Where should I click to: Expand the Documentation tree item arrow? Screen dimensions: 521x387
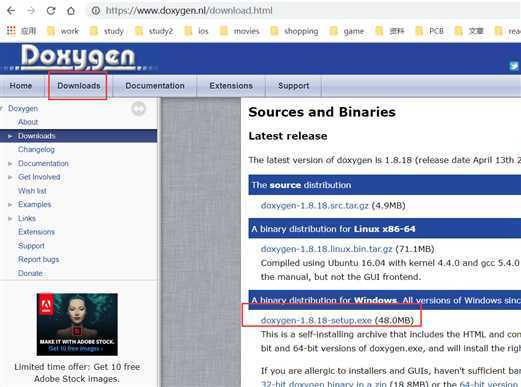click(10, 164)
